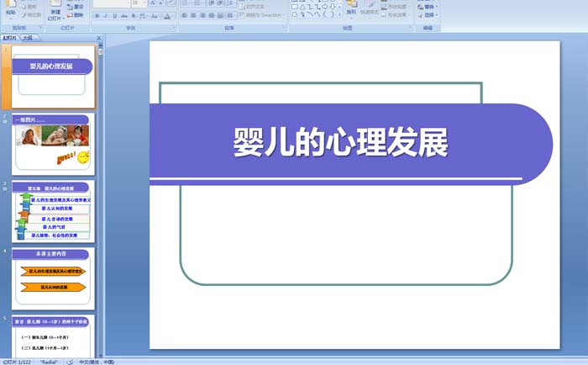This screenshot has height=365, width=588.
Task: Switch to the Slides (幻灯片) pane tab
Action: pyautogui.click(x=10, y=38)
